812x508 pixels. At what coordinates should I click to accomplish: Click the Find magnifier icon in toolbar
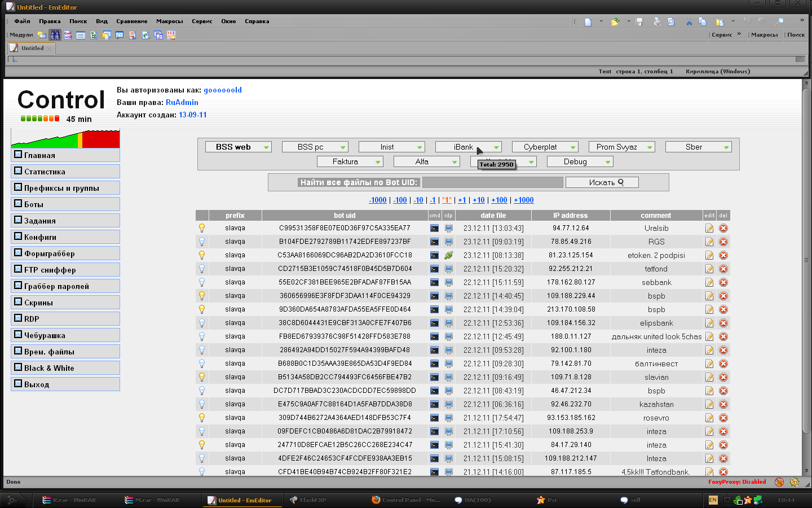tap(780, 22)
